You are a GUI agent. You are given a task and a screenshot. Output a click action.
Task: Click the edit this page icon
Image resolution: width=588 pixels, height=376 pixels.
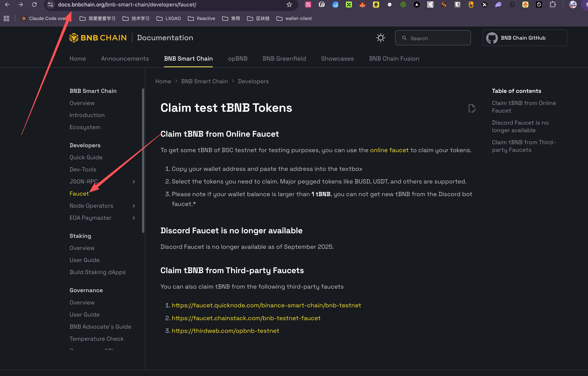(x=472, y=108)
